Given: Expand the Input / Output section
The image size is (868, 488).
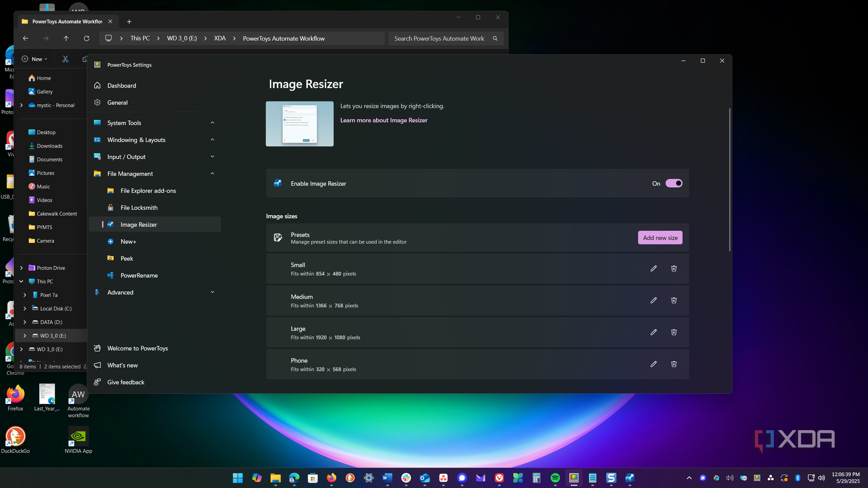Looking at the screenshot, I should tap(213, 157).
